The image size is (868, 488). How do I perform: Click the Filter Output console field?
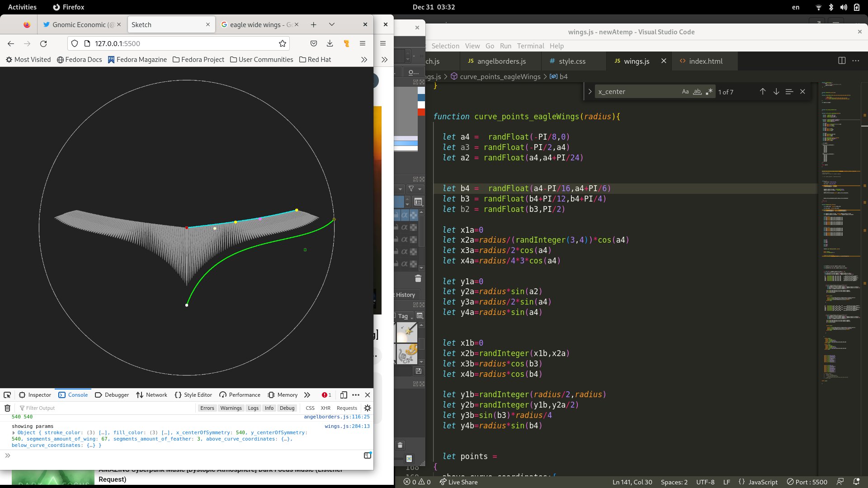click(x=106, y=408)
